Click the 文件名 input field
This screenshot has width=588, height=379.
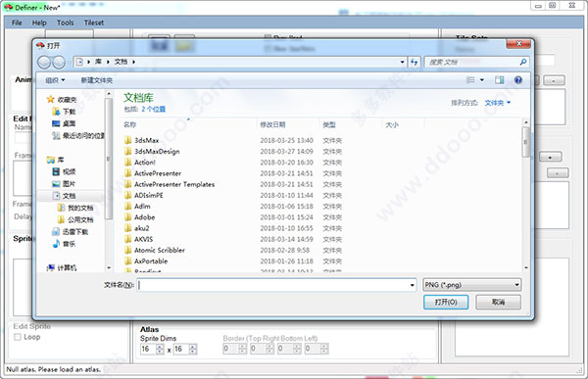coord(273,285)
